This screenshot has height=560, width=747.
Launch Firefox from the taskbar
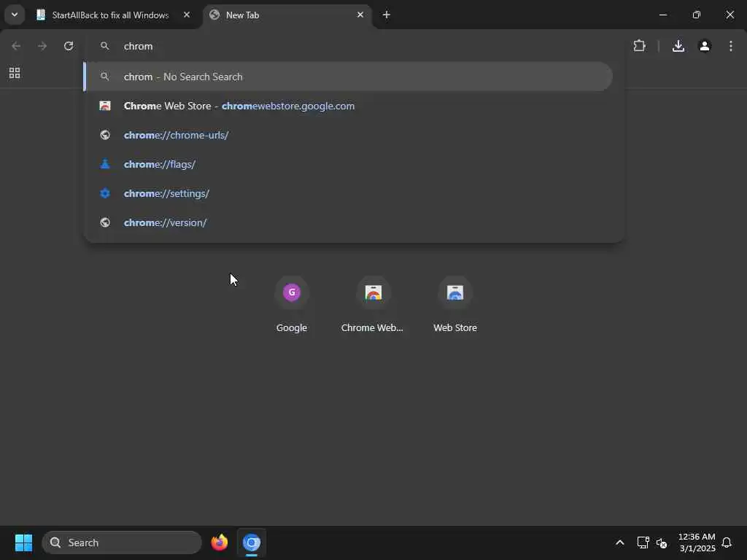pyautogui.click(x=219, y=542)
